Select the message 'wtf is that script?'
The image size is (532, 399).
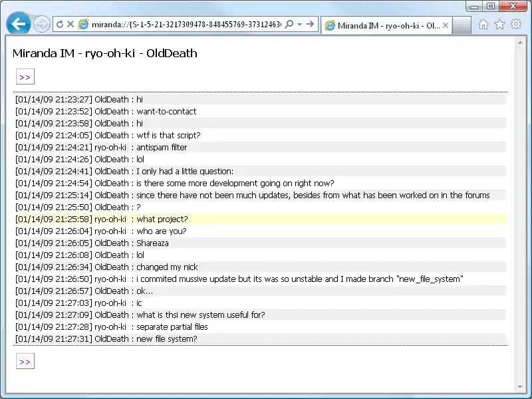pos(168,136)
